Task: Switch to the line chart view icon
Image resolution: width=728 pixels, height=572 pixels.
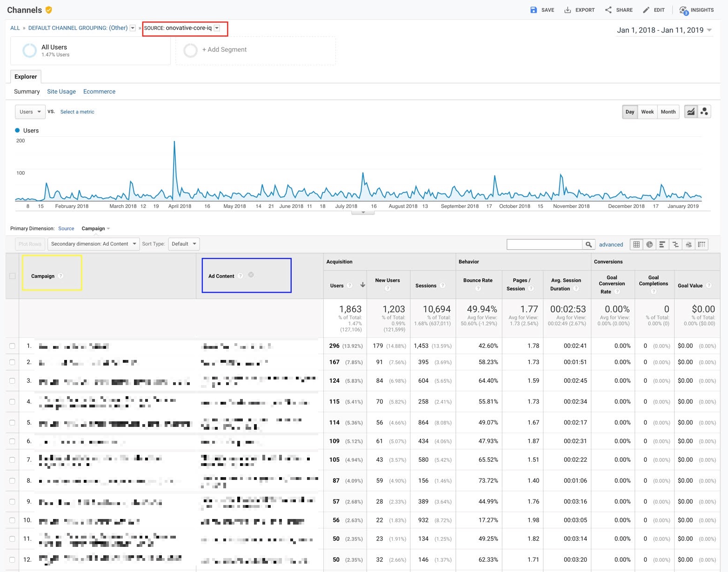Action: 691,112
